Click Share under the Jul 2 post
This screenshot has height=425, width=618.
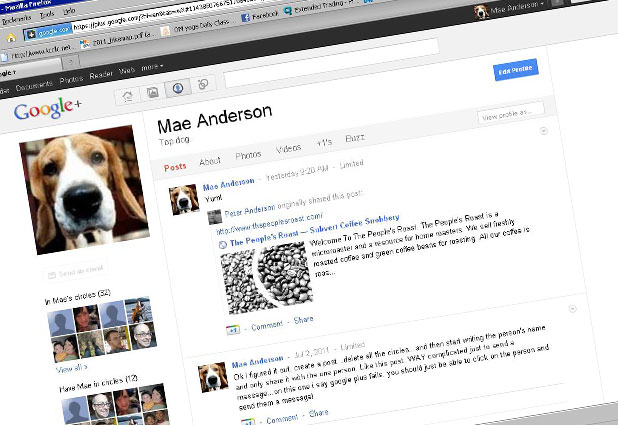[318, 413]
